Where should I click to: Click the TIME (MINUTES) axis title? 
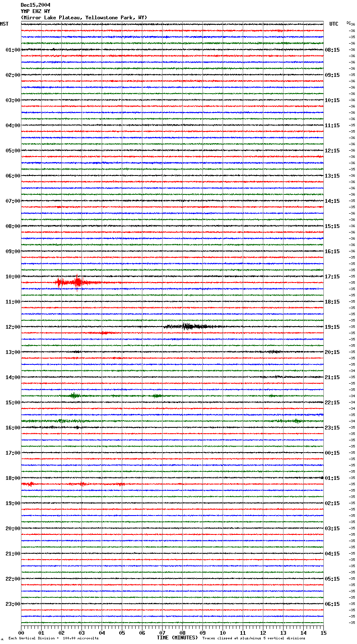coord(177,638)
